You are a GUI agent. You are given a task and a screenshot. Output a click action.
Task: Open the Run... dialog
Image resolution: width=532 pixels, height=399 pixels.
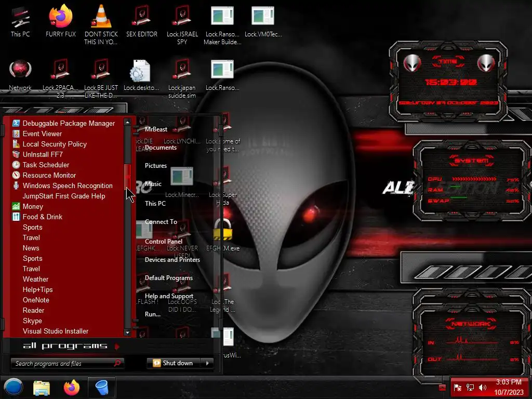153,314
